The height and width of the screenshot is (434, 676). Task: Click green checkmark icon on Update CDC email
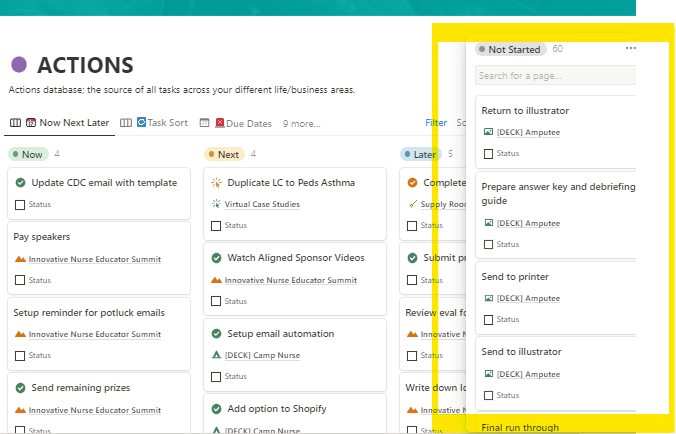coord(20,183)
